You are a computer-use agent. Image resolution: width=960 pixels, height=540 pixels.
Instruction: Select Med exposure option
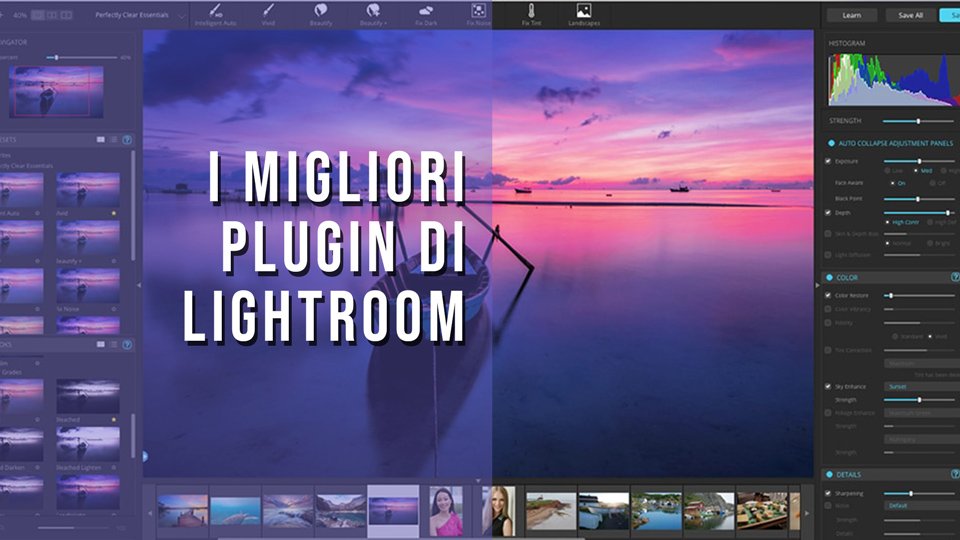click(x=916, y=171)
